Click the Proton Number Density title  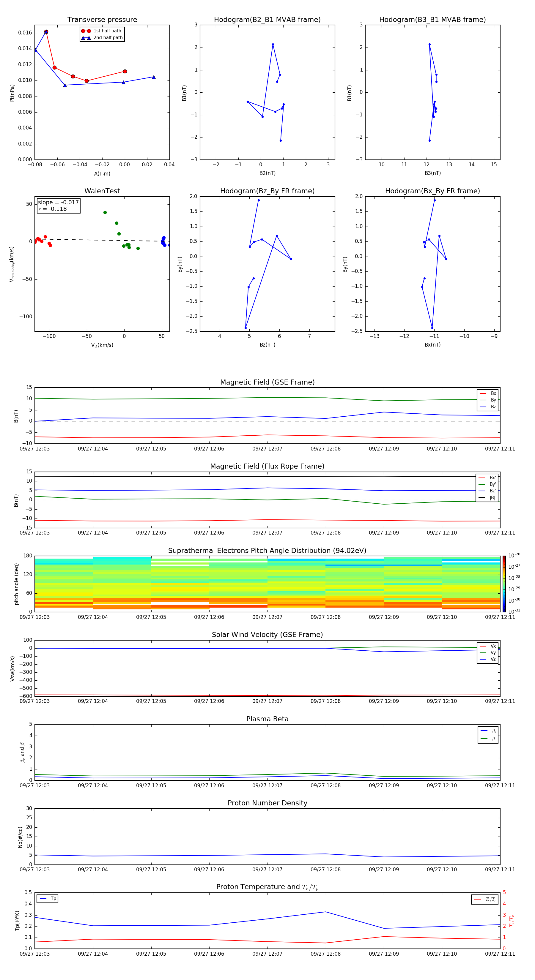267,803
